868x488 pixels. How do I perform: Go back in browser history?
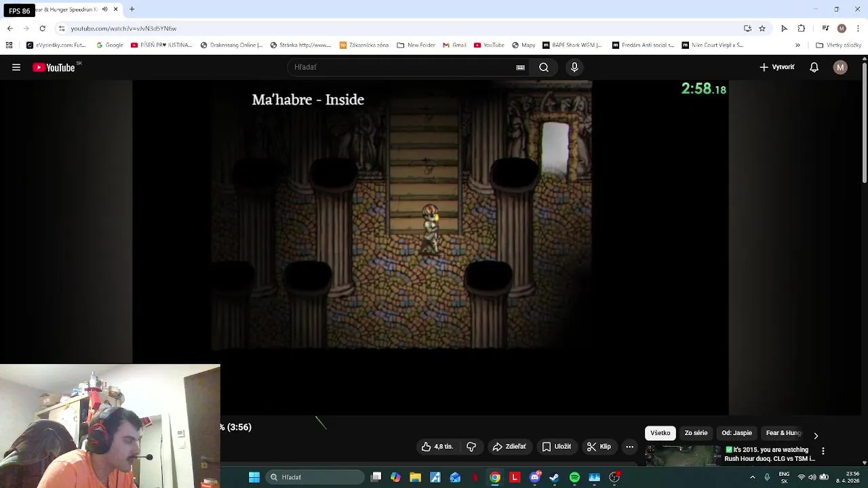(x=9, y=28)
